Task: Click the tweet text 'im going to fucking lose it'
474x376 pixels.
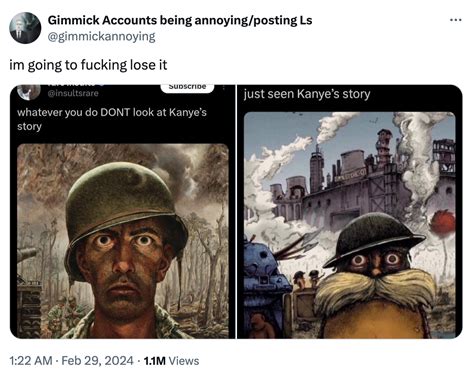Action: tap(88, 65)
